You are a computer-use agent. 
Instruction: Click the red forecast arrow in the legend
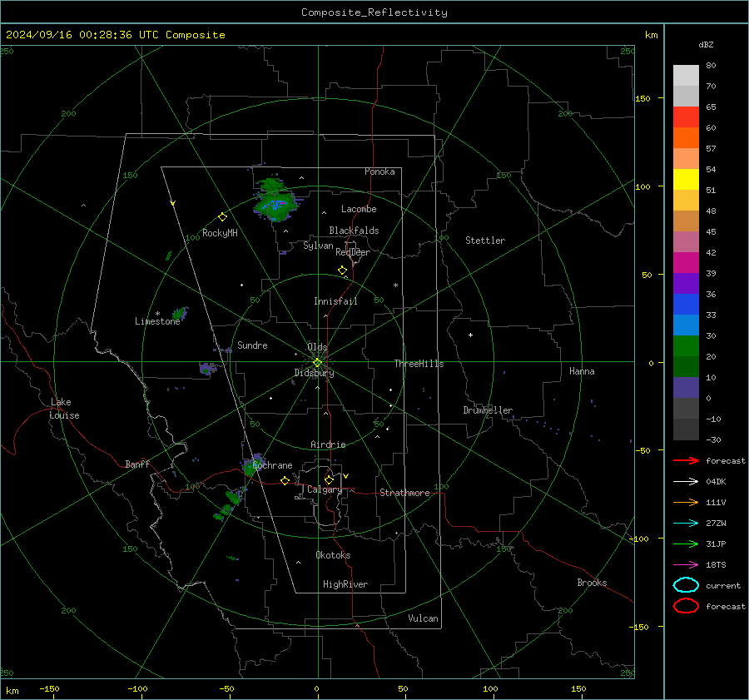coord(686,460)
